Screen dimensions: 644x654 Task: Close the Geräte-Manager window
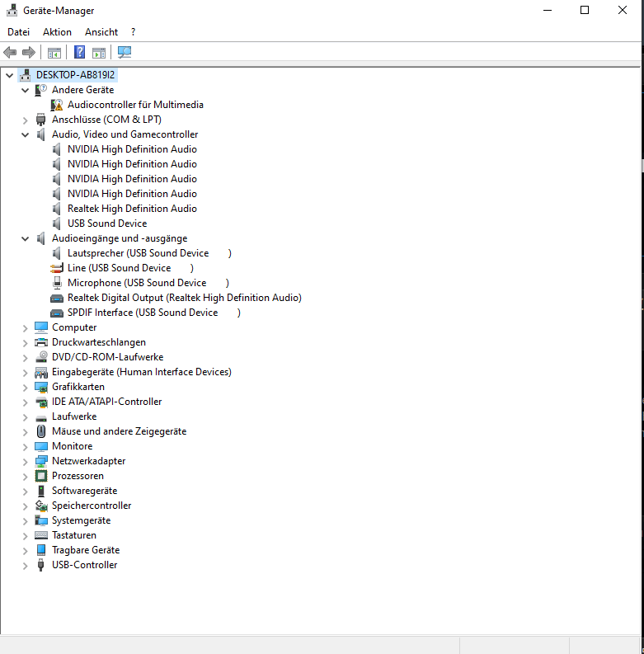pyautogui.click(x=623, y=10)
